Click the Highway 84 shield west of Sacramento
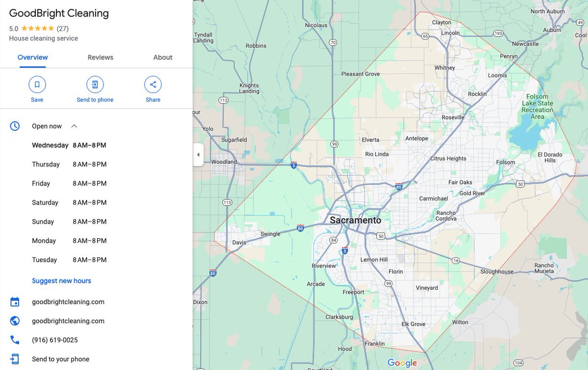This screenshot has width=588, height=370. (x=334, y=240)
